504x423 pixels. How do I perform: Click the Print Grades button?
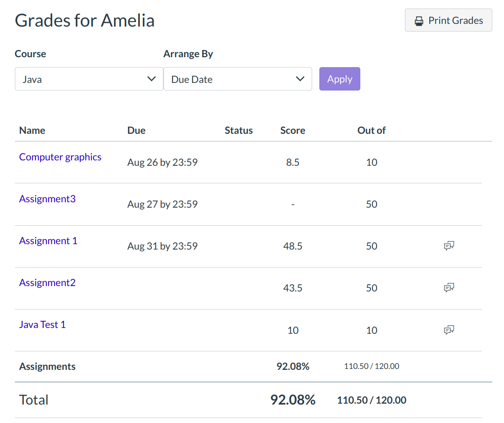tap(448, 20)
